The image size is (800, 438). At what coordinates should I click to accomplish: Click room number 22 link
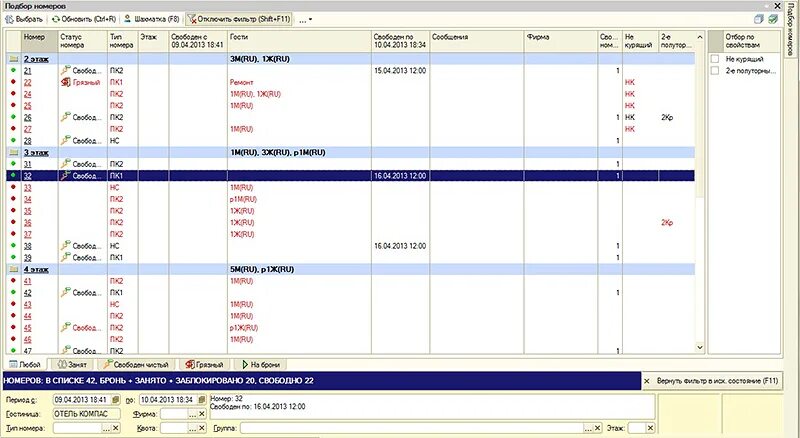point(28,82)
